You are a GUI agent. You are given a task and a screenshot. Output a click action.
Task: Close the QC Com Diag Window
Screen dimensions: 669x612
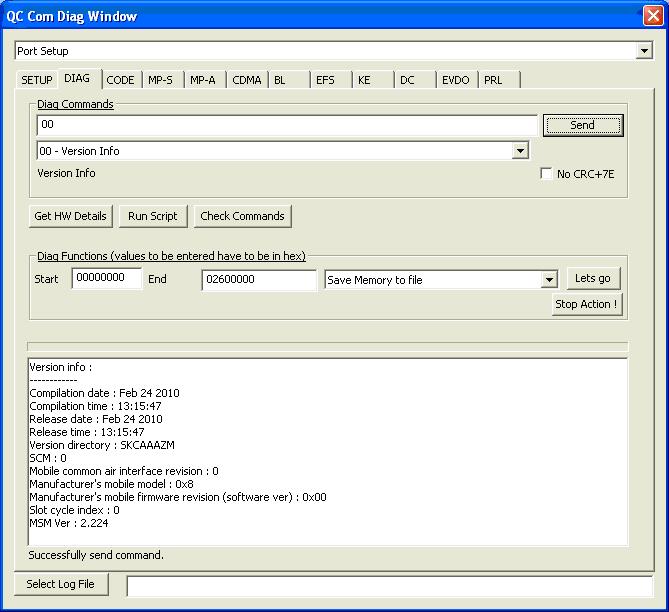click(653, 16)
